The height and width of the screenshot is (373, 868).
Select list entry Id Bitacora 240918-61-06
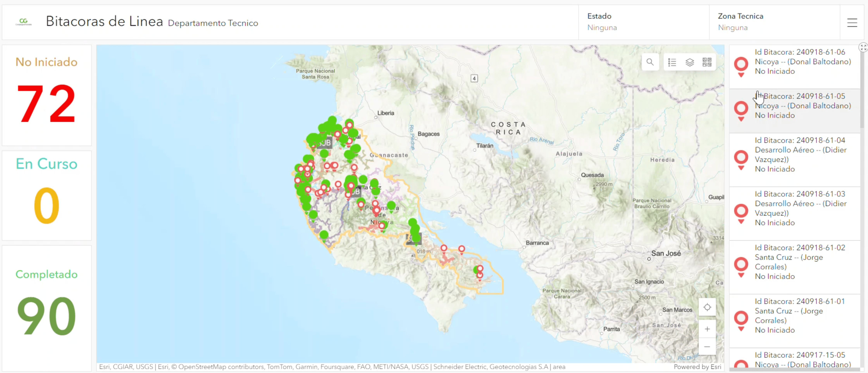click(795, 67)
